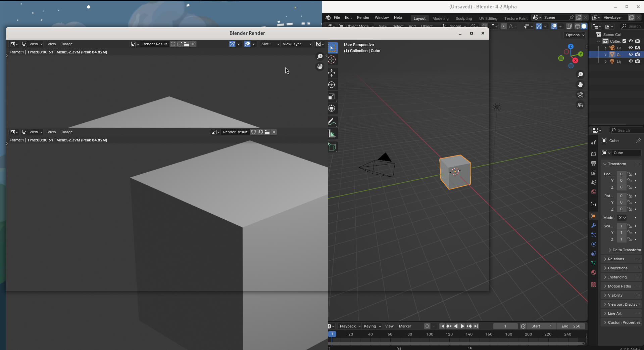The height and width of the screenshot is (350, 644).
Task: Select the Rotate tool icon
Action: click(x=332, y=85)
